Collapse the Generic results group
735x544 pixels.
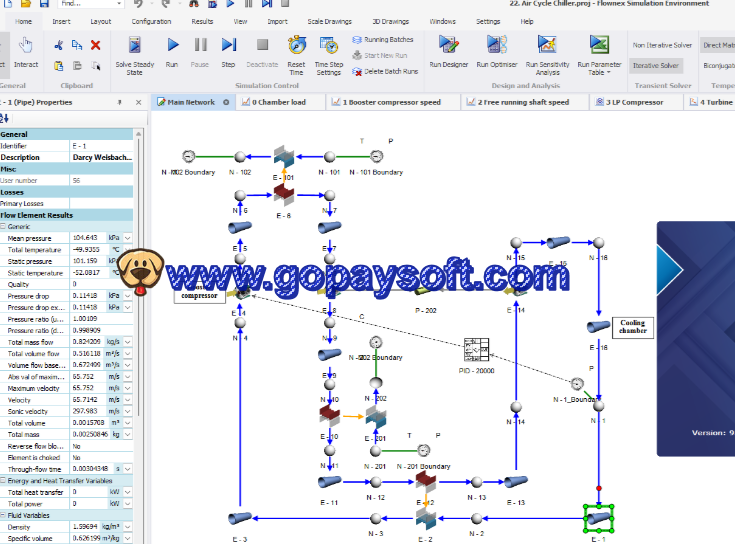4,227
